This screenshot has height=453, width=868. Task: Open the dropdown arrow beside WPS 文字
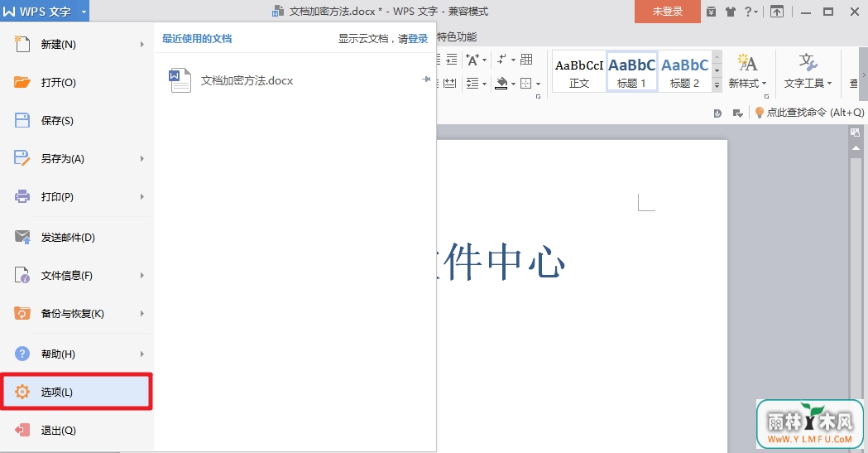83,12
